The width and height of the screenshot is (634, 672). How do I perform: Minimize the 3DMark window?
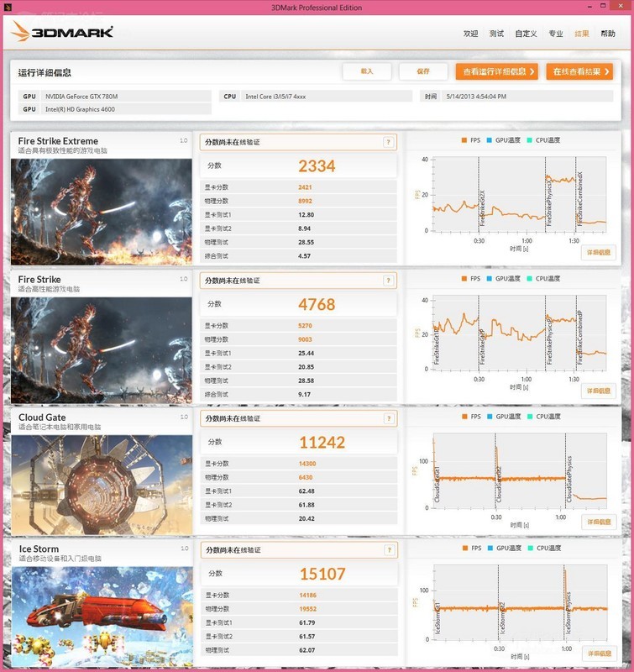coord(590,7)
